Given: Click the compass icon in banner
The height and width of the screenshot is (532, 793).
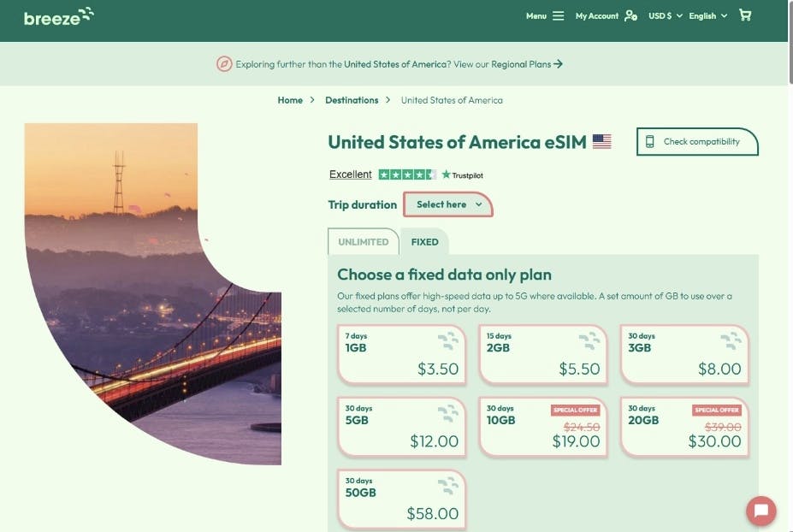Looking at the screenshot, I should pos(224,64).
